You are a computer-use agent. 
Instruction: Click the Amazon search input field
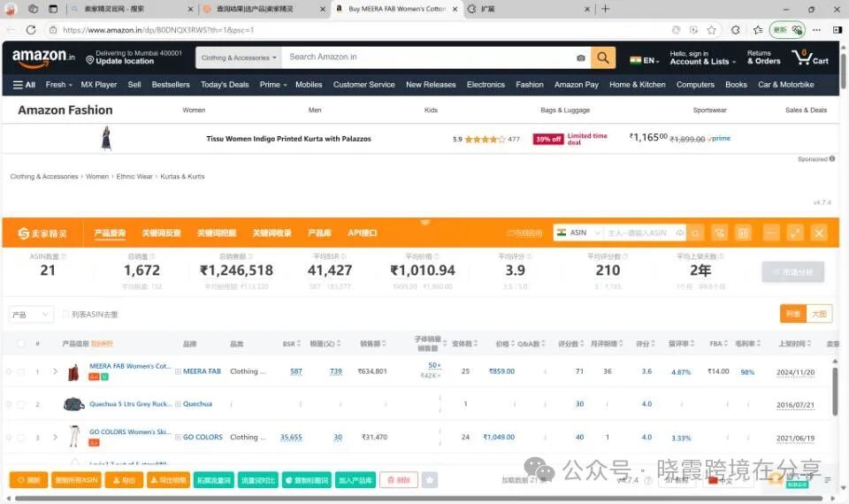click(428, 57)
